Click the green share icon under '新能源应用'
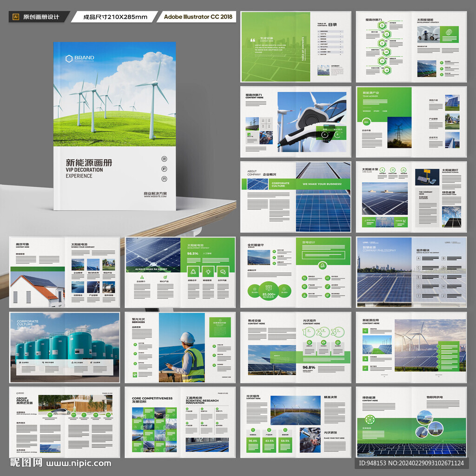This screenshot has width=476, height=476. click(365, 331)
